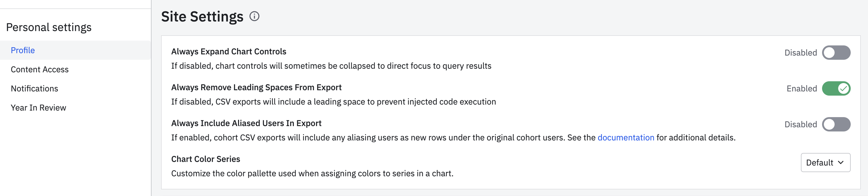Open the Chart Color Series Default dropdown
Screen dimensions: 868x196
[826, 162]
